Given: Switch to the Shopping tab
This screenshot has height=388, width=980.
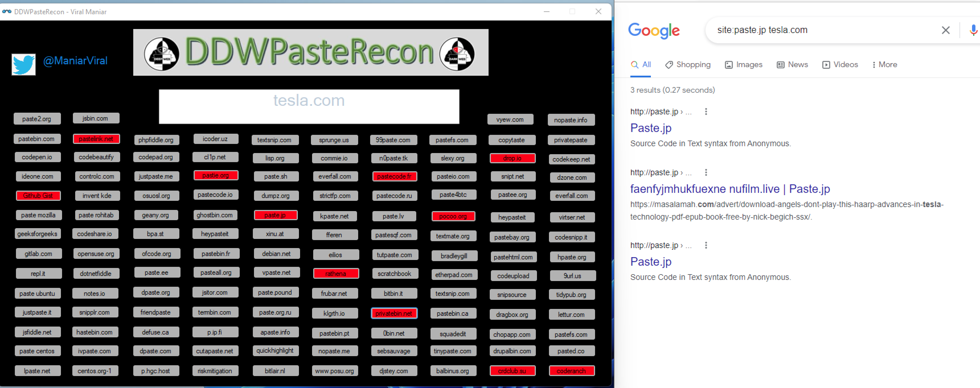Looking at the screenshot, I should [688, 65].
